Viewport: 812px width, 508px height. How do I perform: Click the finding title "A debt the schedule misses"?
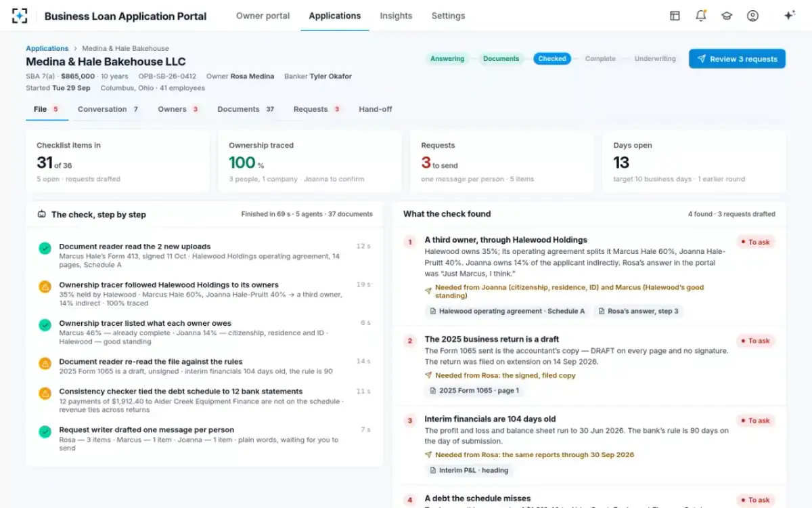click(x=478, y=499)
